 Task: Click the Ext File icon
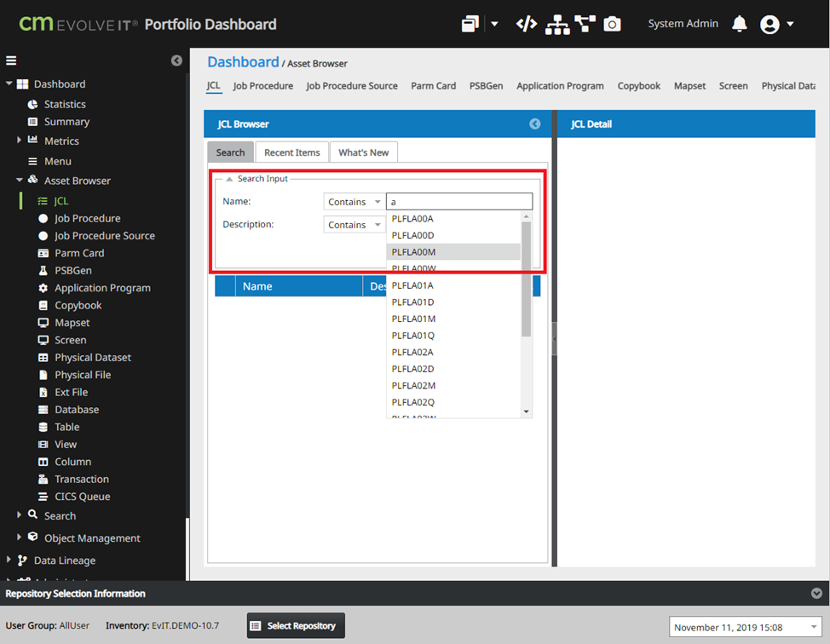coord(43,392)
